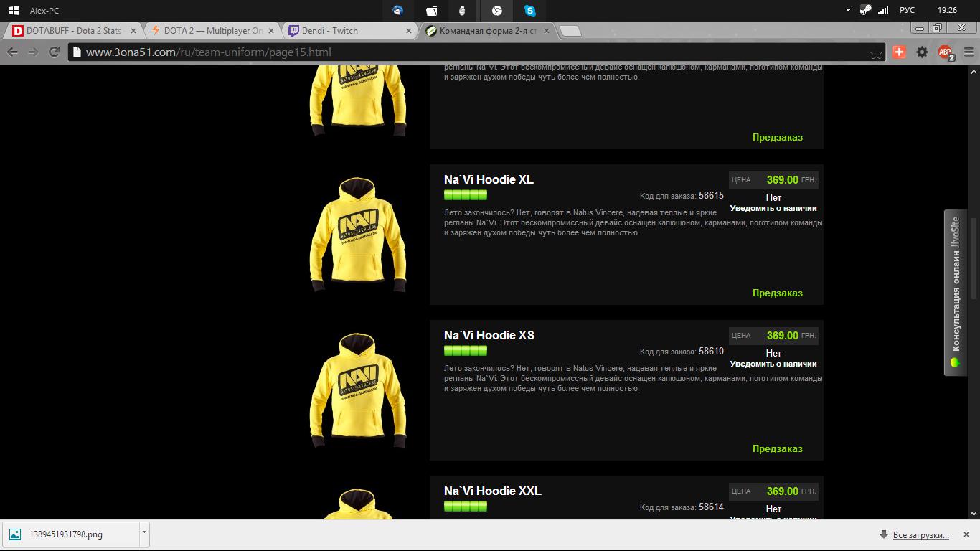Click the green rating bar of Hoodie XXL
The image size is (980, 551).
(x=466, y=507)
